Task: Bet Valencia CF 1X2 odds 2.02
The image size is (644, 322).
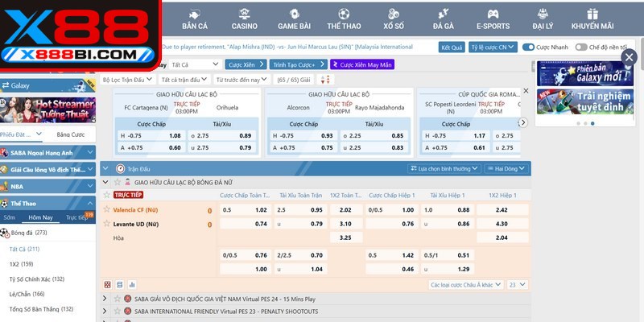Action: point(346,210)
